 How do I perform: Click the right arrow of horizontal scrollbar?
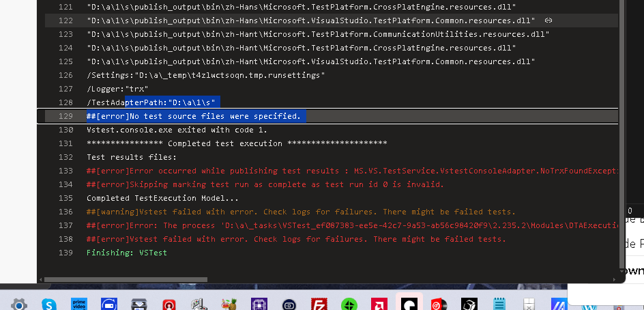click(615, 279)
